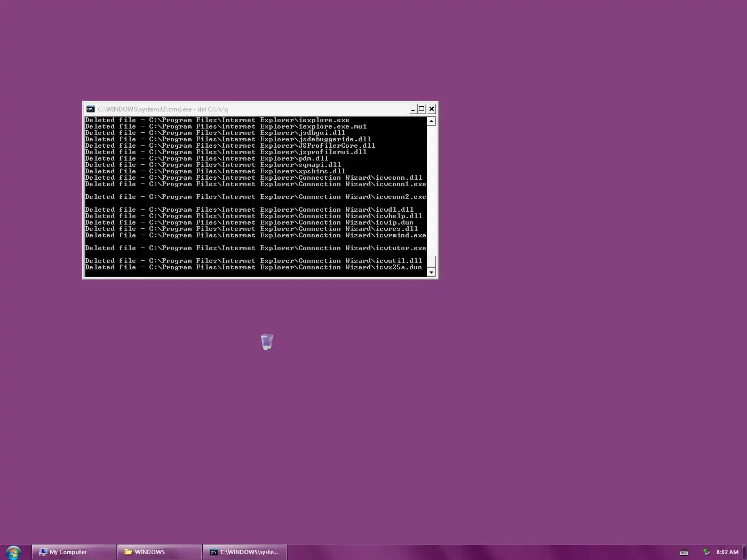
Task: Click the line ending in icwconn1.exe
Action: [x=256, y=184]
